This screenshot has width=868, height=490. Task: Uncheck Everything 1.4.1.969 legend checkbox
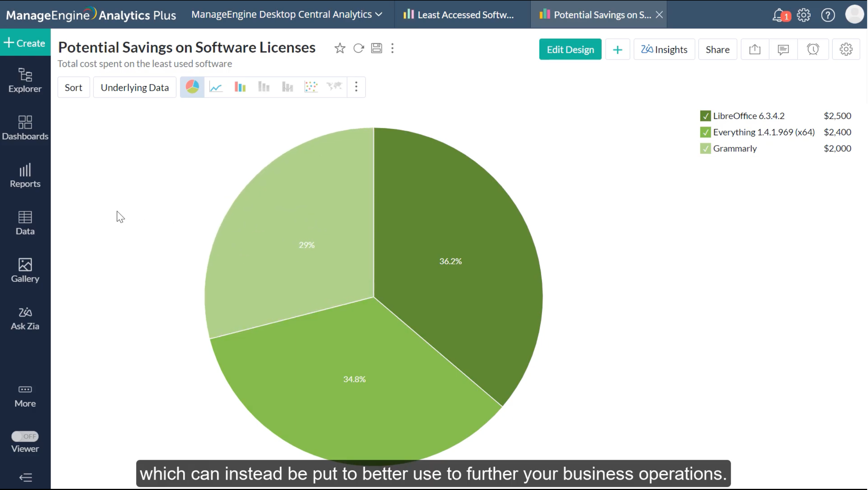[x=705, y=132]
